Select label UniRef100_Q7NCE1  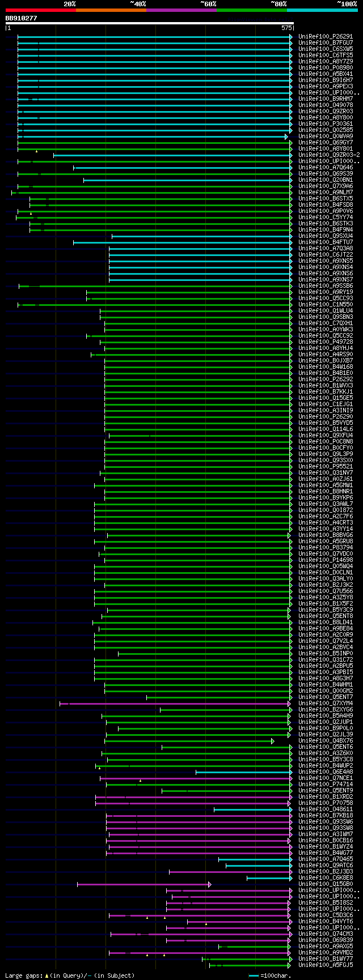(x=326, y=778)
